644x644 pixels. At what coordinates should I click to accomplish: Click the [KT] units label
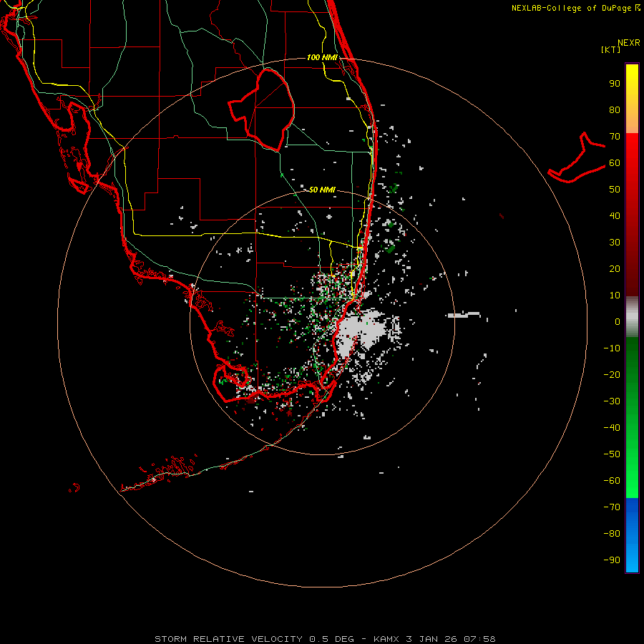pos(611,49)
